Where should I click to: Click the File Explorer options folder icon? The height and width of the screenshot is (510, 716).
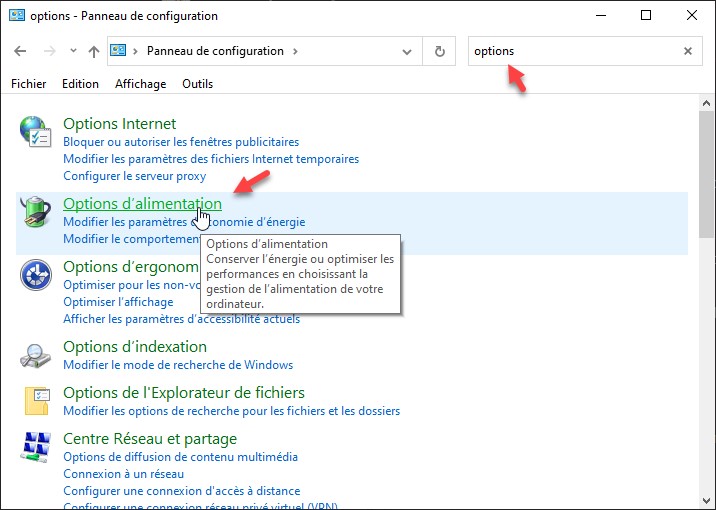click(x=36, y=401)
